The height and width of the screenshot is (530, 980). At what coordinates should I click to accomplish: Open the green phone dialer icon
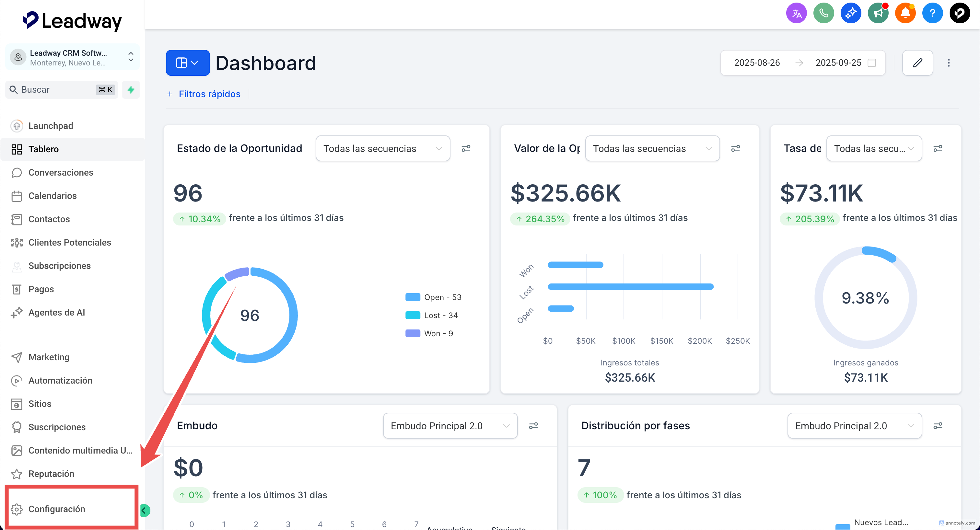pos(823,14)
